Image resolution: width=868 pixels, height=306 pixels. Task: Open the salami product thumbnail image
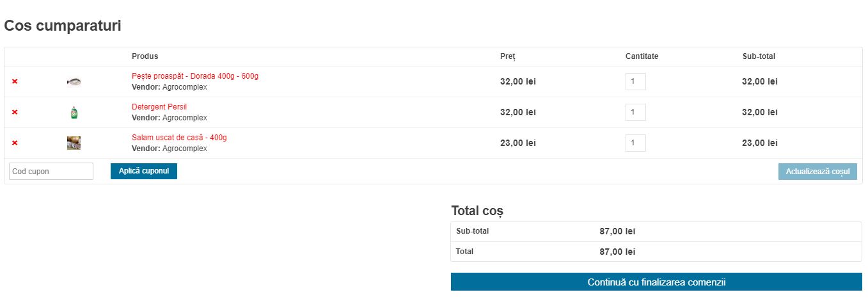74,143
